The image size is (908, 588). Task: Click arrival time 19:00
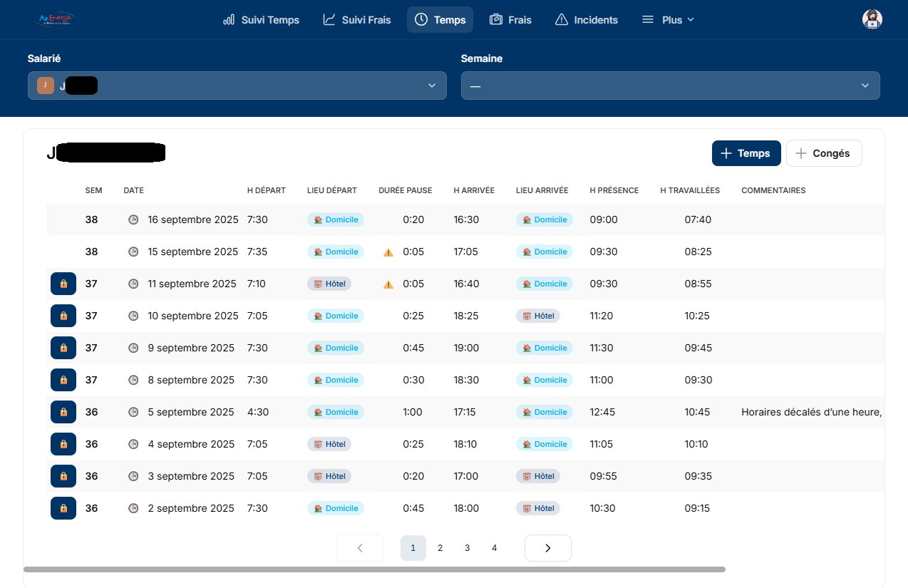click(x=466, y=348)
